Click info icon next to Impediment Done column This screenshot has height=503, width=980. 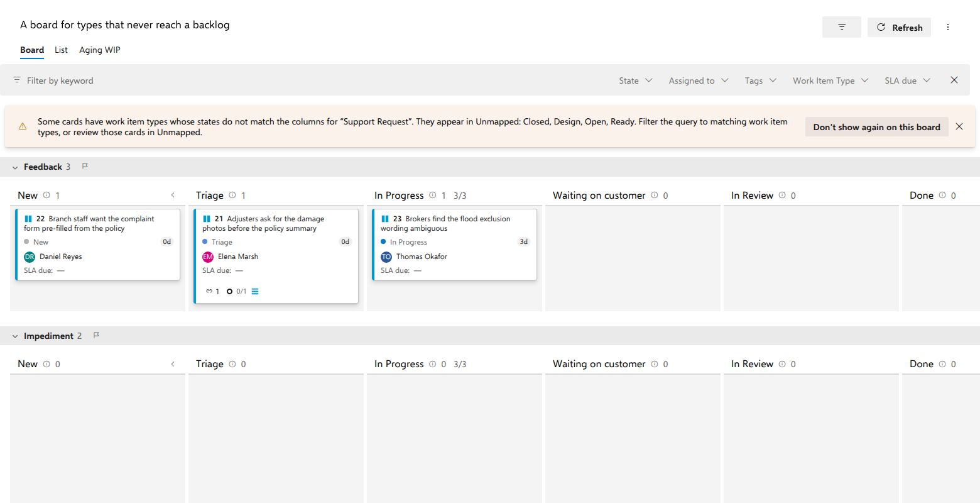(x=942, y=364)
